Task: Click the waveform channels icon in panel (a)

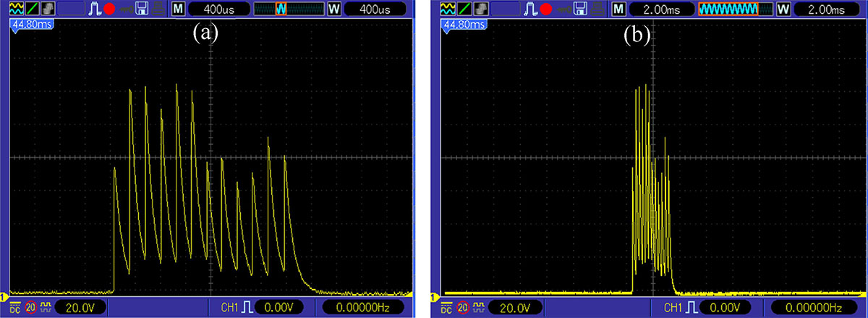Action: click(15, 9)
